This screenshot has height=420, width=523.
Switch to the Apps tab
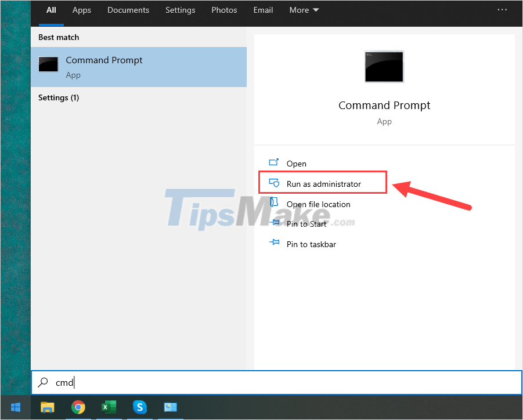coord(81,10)
